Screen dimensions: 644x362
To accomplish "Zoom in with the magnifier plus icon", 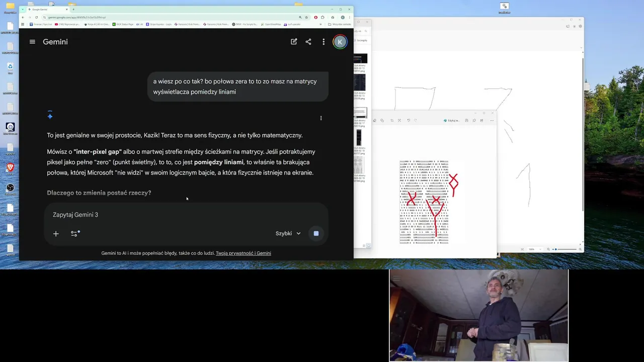I will (580, 249).
